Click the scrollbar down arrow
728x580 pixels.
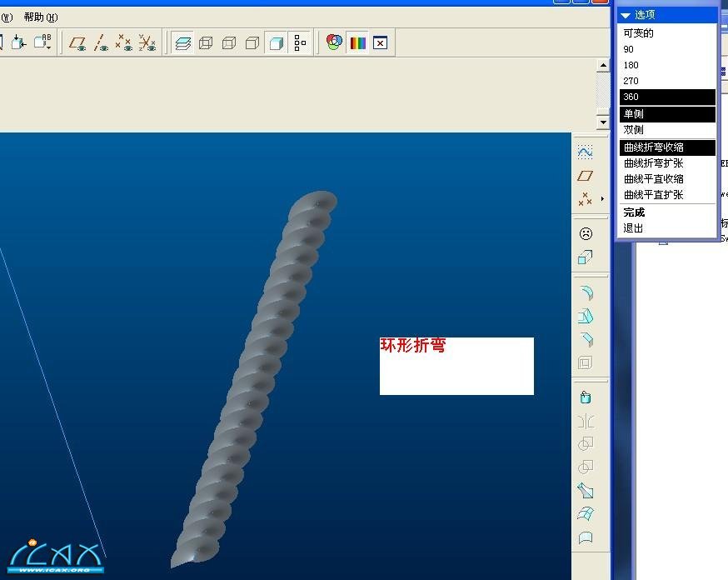click(x=603, y=122)
